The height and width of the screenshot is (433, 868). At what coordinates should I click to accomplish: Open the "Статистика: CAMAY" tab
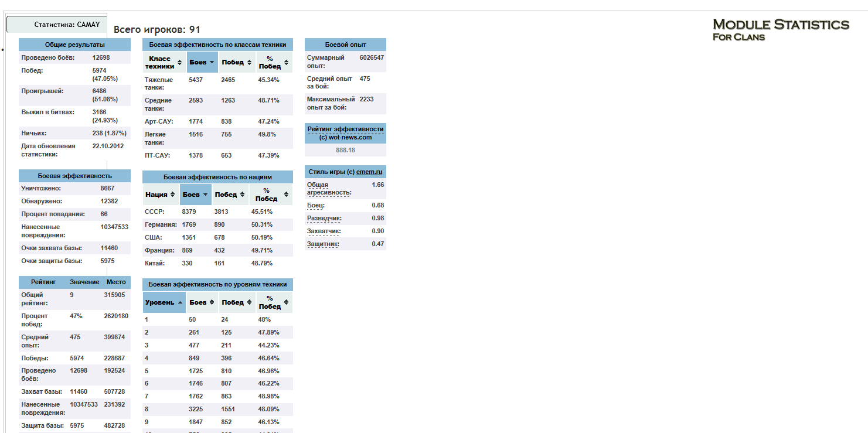point(57,25)
